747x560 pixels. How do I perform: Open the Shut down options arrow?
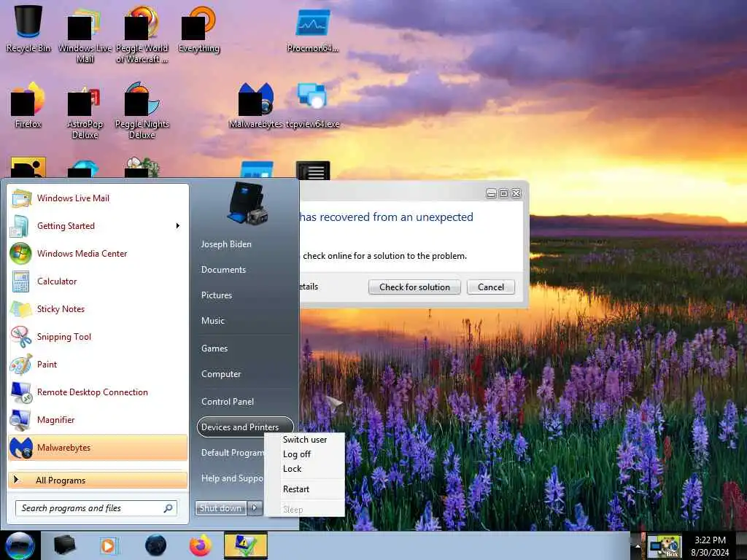255,508
